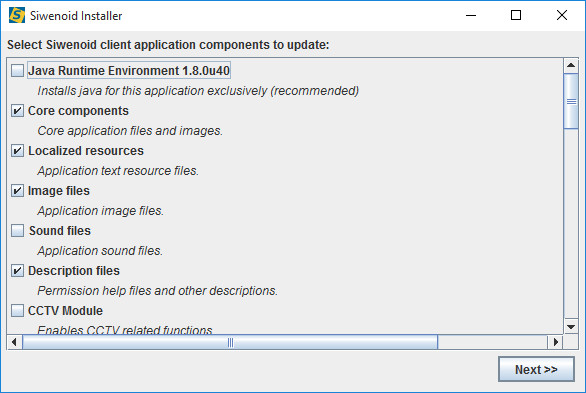586x393 pixels.
Task: Click the empty horizontal scrollbar track area
Action: [493, 342]
